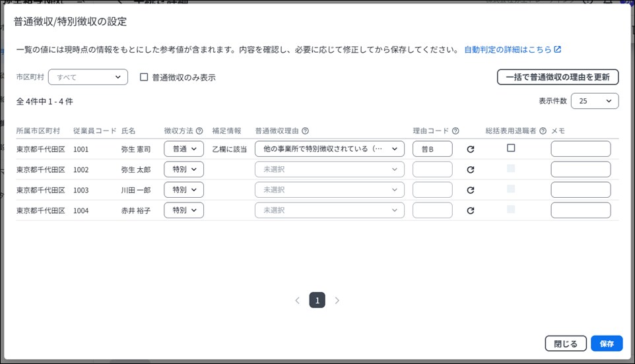
Task: Open 普通徴収理由 dropdown for employee 1001
Action: (x=329, y=149)
